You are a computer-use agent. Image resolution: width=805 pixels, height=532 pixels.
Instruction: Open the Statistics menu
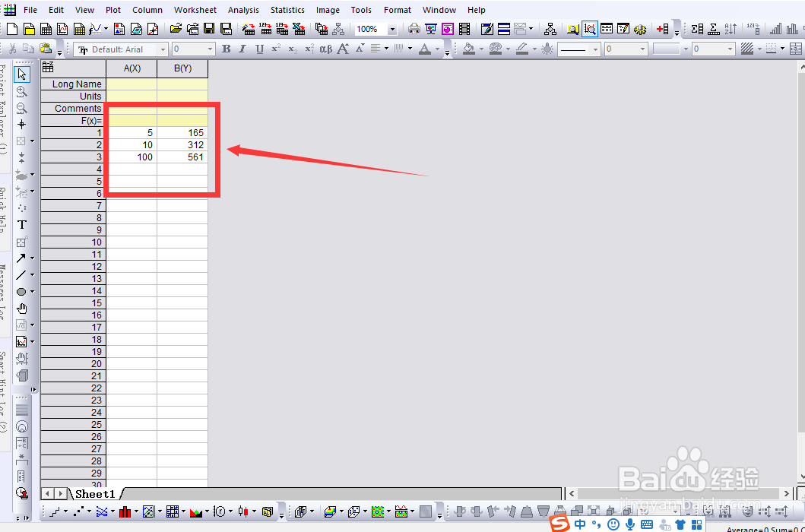[x=287, y=10]
